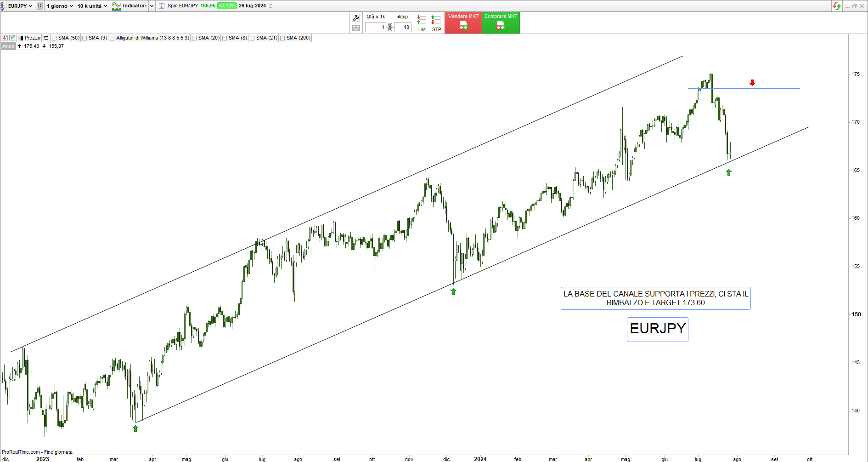Click the link icon between quantity fields
The height and width of the screenshot is (462, 868).
pyautogui.click(x=390, y=28)
